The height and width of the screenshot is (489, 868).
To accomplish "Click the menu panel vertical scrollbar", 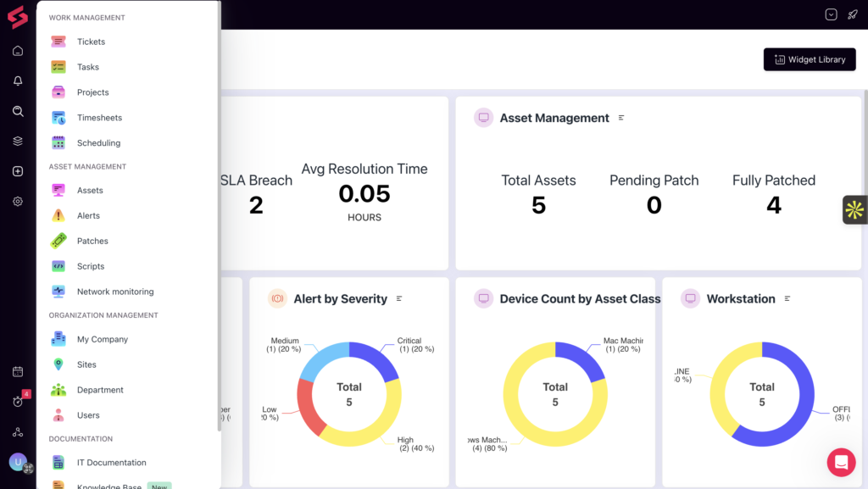I will pos(219,212).
